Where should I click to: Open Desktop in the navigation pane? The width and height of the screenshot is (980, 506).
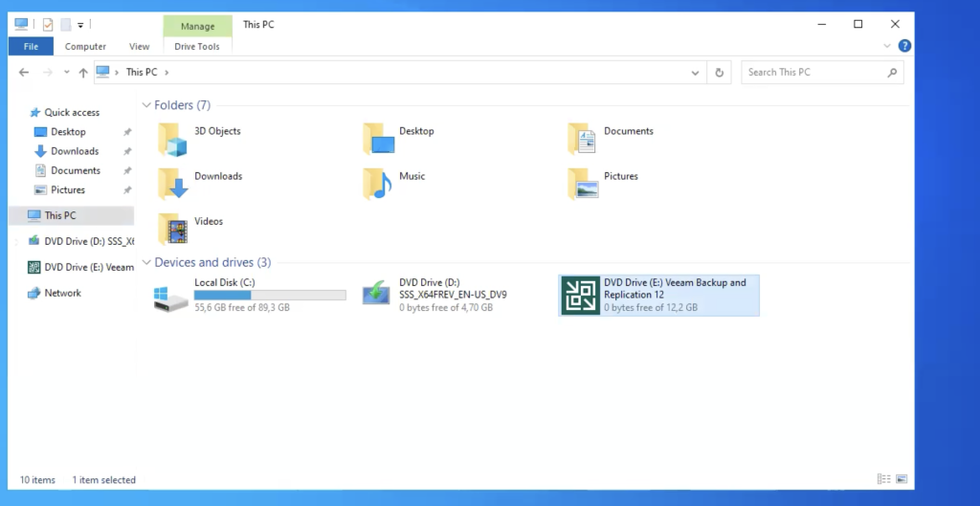(x=68, y=132)
